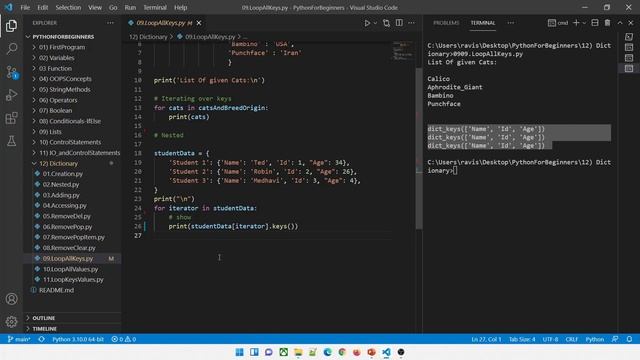
Task: Split the editor right
Action: tap(399, 23)
